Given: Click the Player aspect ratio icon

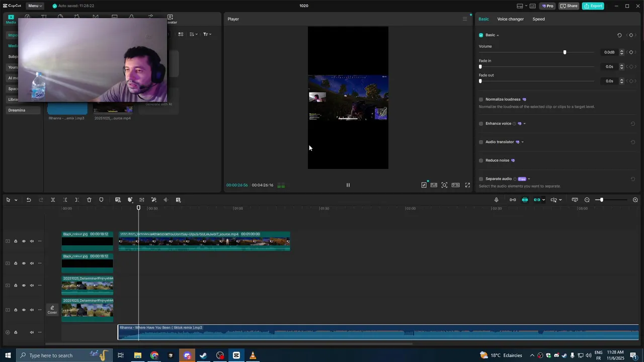Looking at the screenshot, I should [455, 185].
